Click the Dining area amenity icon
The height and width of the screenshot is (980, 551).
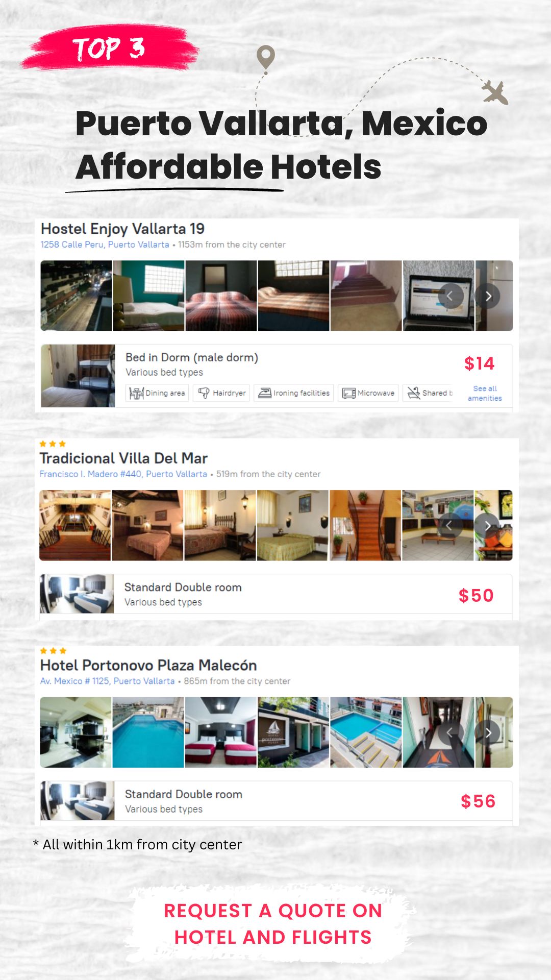click(136, 393)
